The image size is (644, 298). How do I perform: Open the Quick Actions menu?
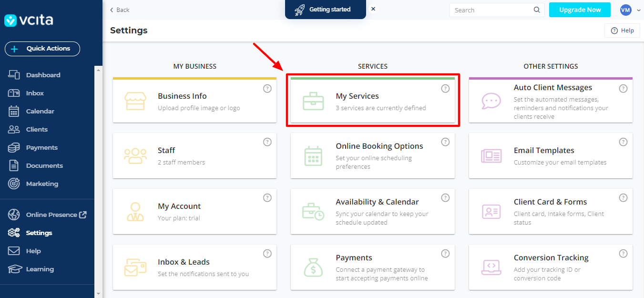42,49
